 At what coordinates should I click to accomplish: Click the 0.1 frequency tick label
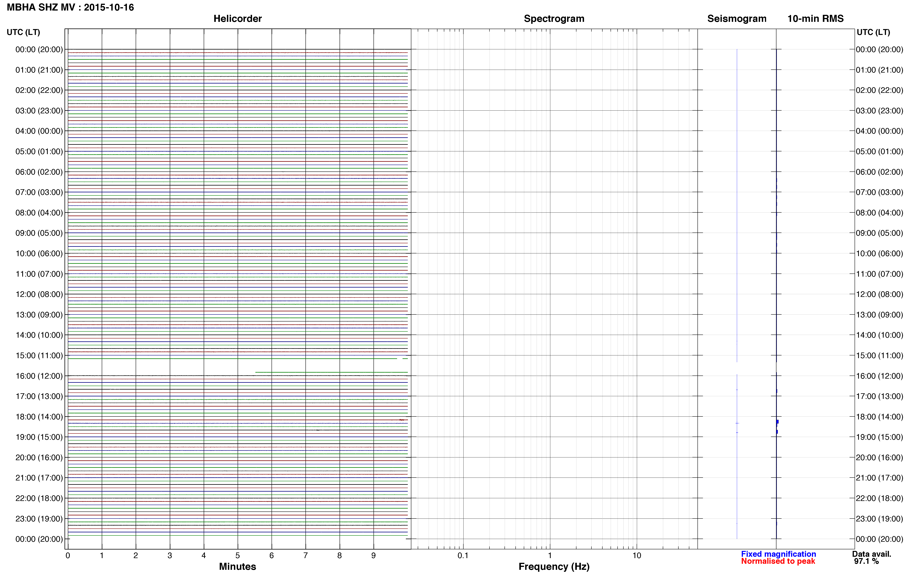pyautogui.click(x=463, y=555)
